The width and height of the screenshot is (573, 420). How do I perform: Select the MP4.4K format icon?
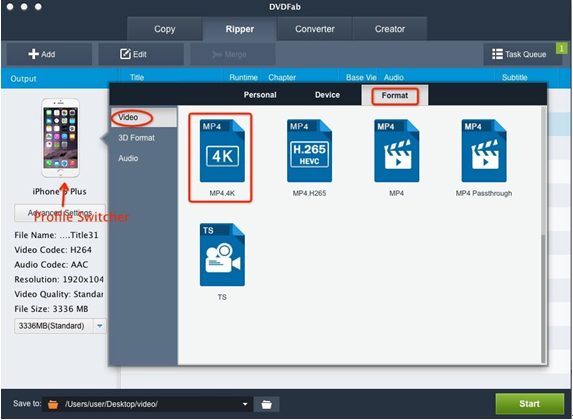(x=222, y=151)
